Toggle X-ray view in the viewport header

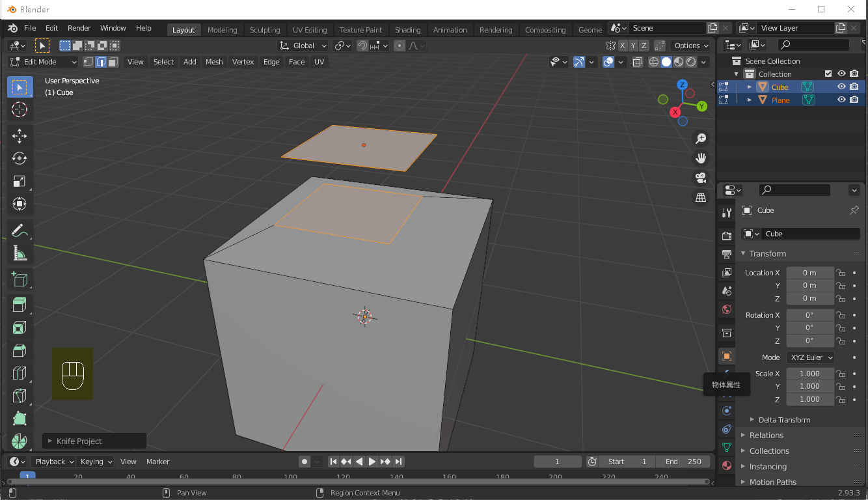click(x=637, y=62)
